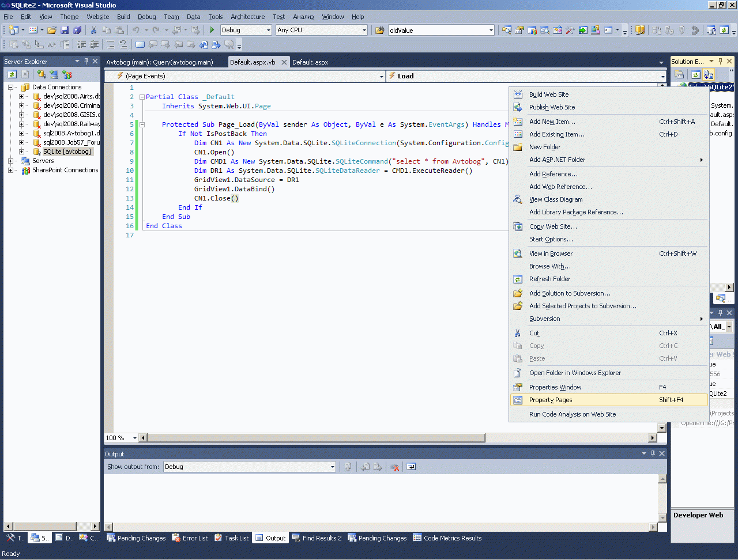The height and width of the screenshot is (560, 738).
Task: Click the Cut scissors icon in toolbar
Action: pos(93,30)
